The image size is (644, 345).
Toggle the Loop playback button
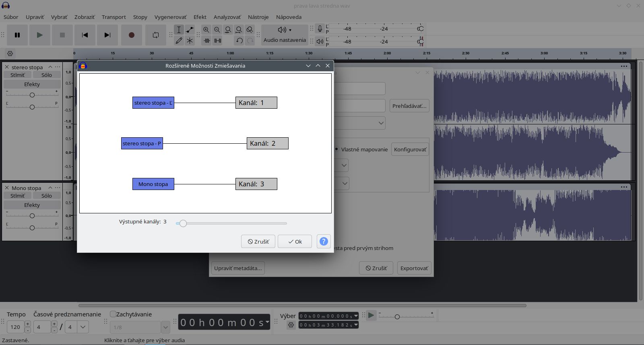pos(155,35)
